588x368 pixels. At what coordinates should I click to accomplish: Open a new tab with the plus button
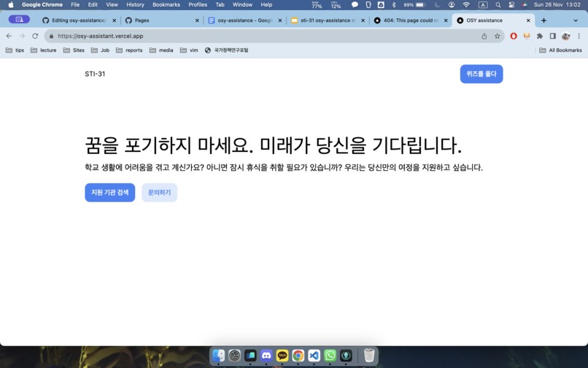[543, 20]
